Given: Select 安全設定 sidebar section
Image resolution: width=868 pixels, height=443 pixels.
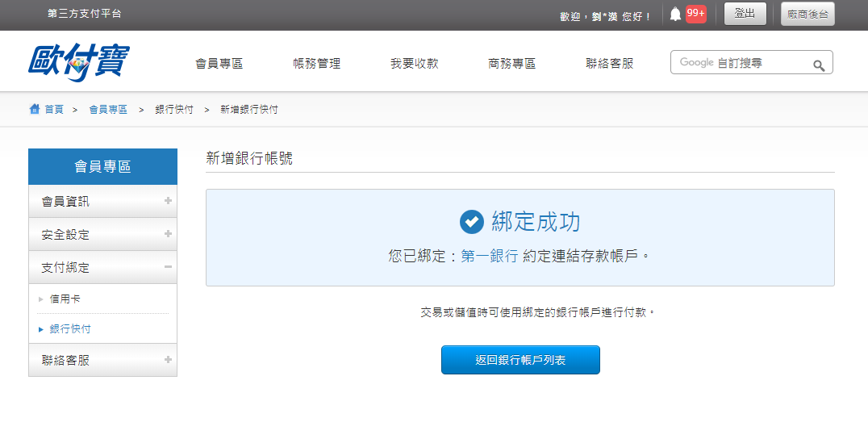Looking at the screenshot, I should tap(102, 234).
